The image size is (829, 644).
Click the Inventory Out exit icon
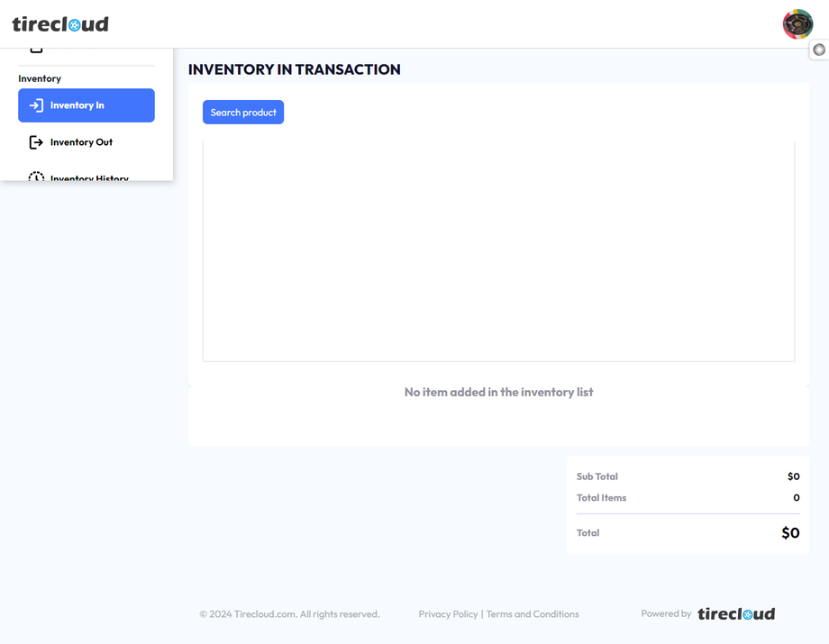point(36,142)
